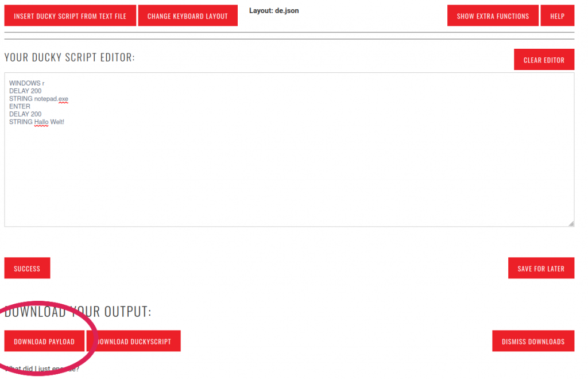This screenshot has width=588, height=380.
Task: Click the 'What did I just encode?' link
Action: 41,369
